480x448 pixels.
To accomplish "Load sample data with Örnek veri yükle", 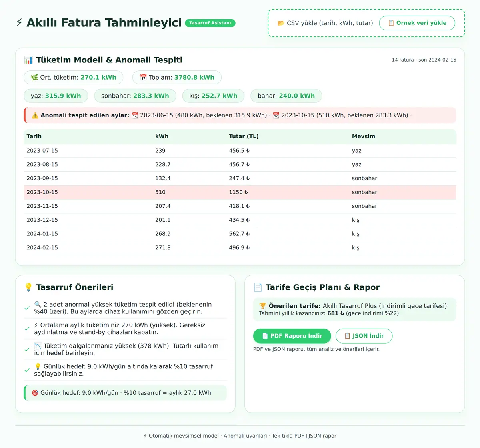I will click(x=417, y=23).
